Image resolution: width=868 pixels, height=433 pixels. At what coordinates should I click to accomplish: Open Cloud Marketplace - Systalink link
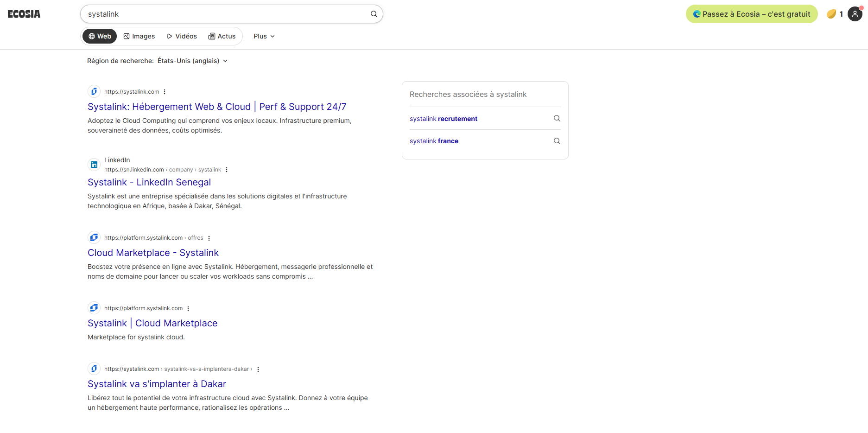(x=153, y=253)
